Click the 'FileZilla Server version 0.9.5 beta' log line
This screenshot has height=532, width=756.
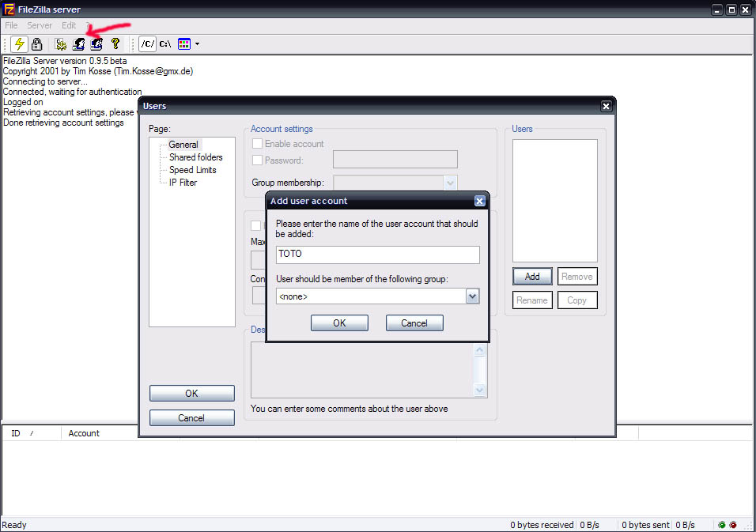(x=65, y=61)
